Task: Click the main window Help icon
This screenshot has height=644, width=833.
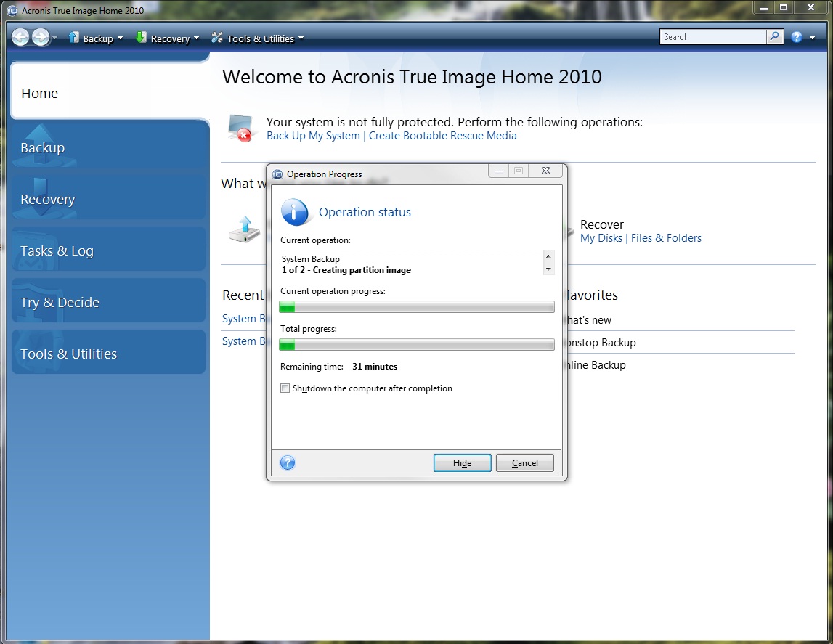Action: click(x=797, y=37)
